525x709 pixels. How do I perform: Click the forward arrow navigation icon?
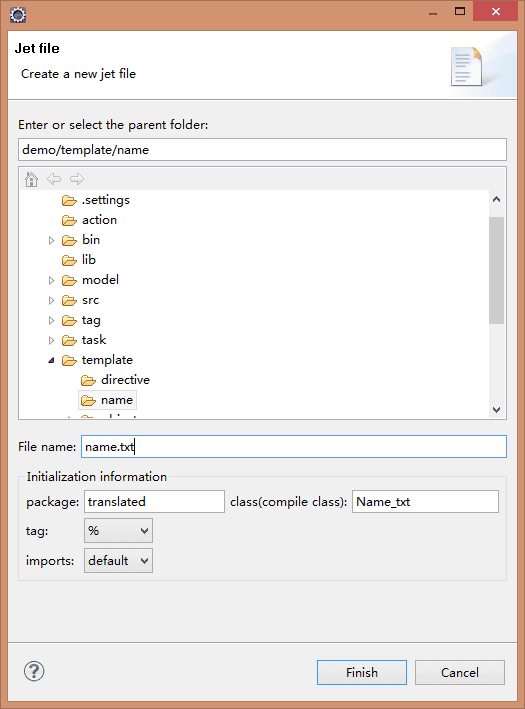(x=77, y=179)
